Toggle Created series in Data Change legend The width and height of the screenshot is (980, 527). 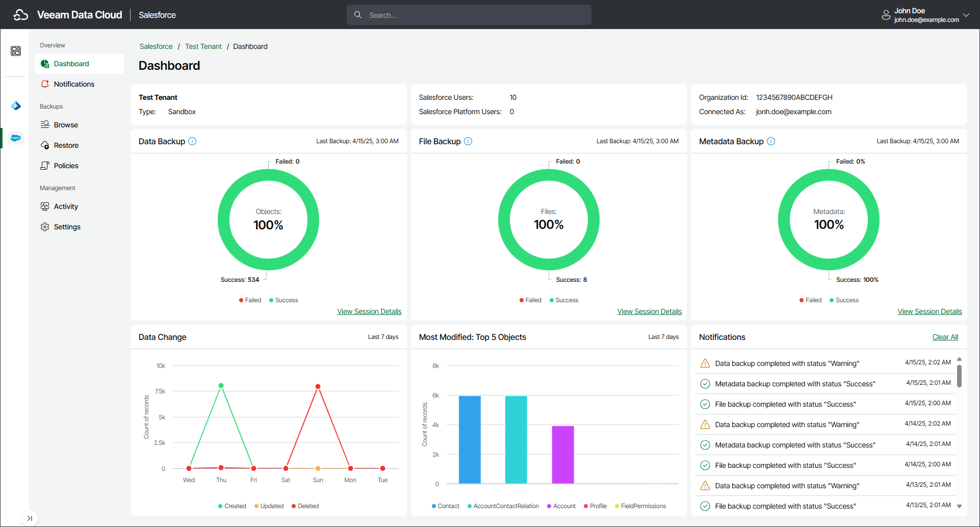[232, 506]
